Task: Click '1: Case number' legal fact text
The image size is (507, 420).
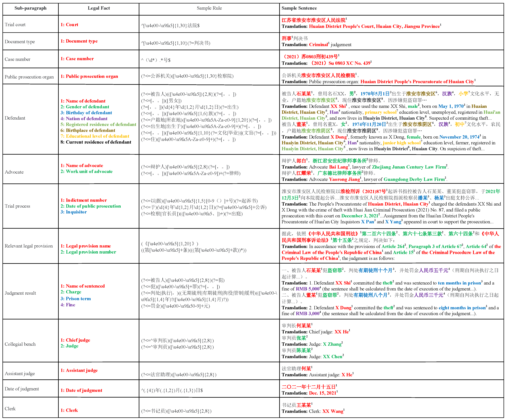Action: coord(77,59)
